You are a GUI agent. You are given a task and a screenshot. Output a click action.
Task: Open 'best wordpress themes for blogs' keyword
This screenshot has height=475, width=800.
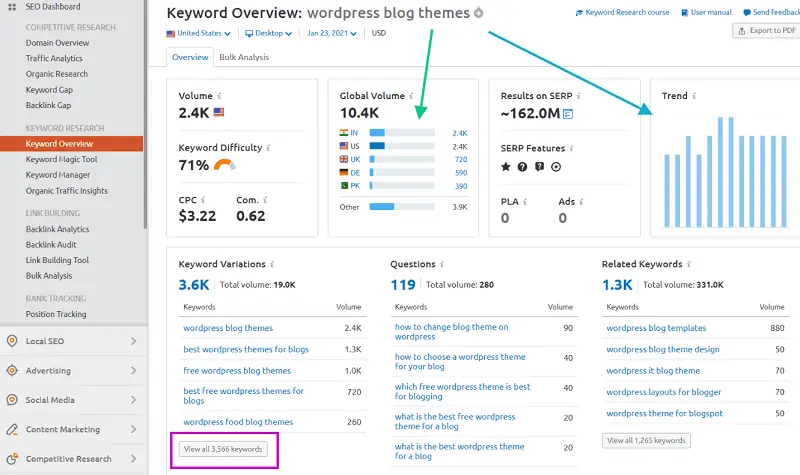[x=246, y=349]
